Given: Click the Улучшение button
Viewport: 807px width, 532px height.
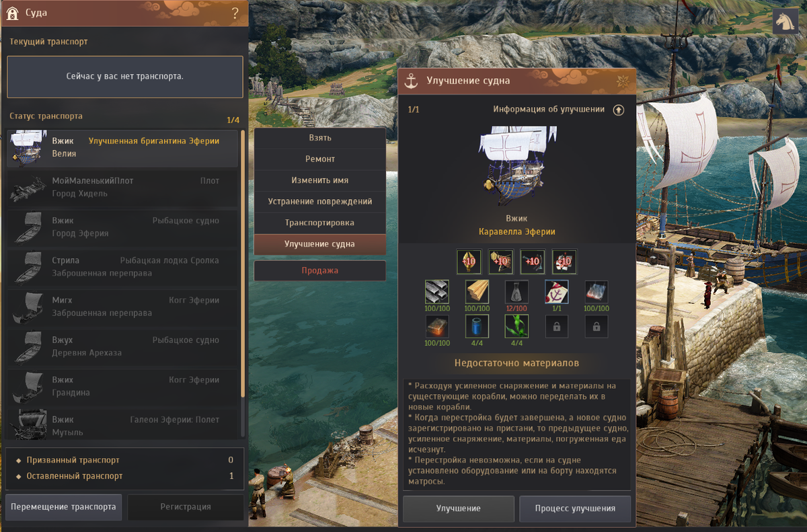Looking at the screenshot, I should [458, 508].
